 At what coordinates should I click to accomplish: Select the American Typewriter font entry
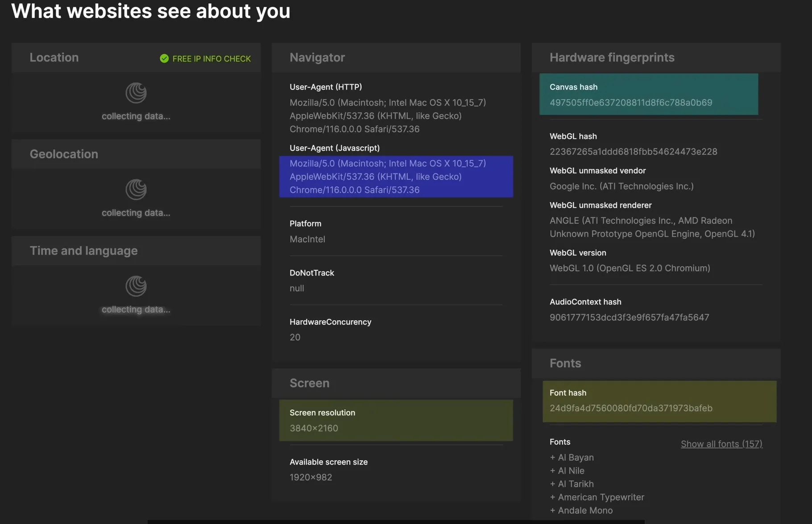[601, 497]
